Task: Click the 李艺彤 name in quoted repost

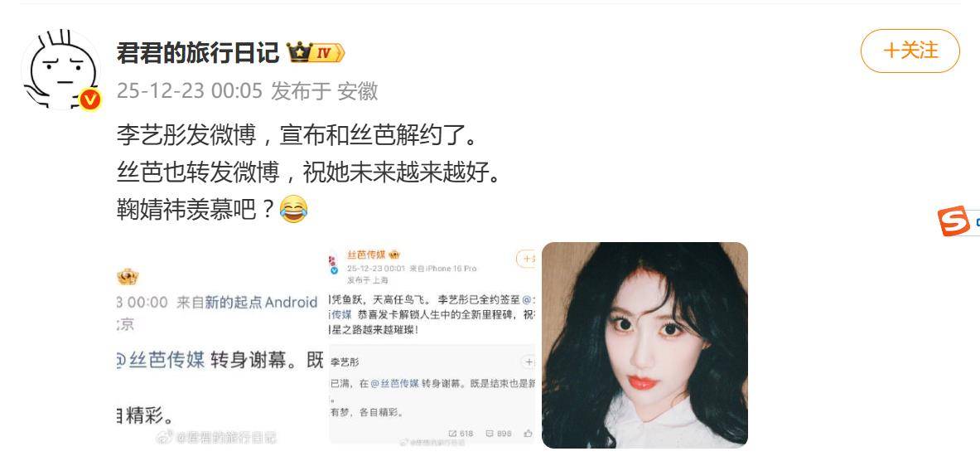Action: tap(345, 362)
